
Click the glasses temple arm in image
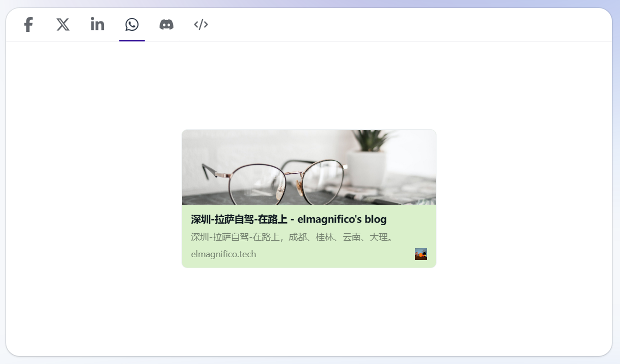pyautogui.click(x=216, y=171)
